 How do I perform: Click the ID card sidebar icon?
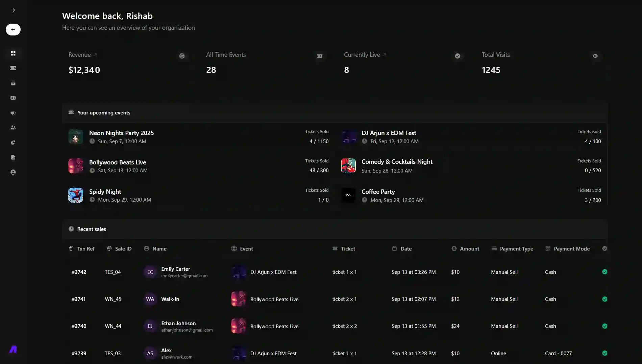coord(13,98)
